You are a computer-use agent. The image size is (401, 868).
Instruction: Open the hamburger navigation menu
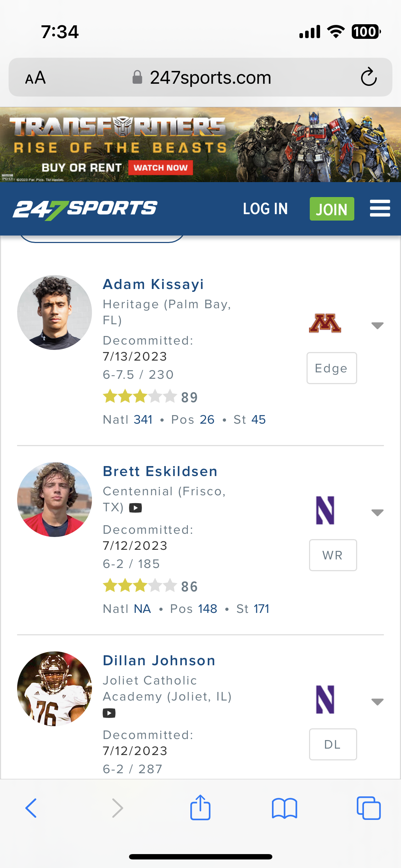[380, 208]
